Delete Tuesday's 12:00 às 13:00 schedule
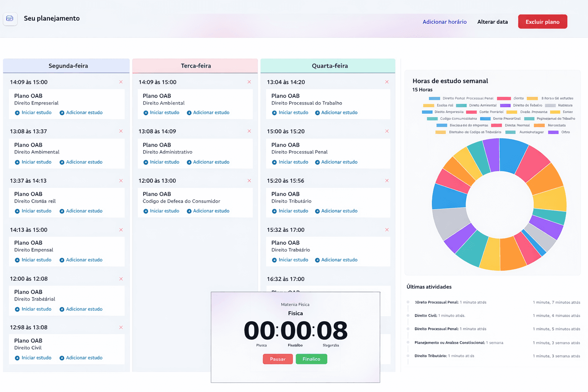The height and width of the screenshot is (392, 588). pyautogui.click(x=249, y=180)
